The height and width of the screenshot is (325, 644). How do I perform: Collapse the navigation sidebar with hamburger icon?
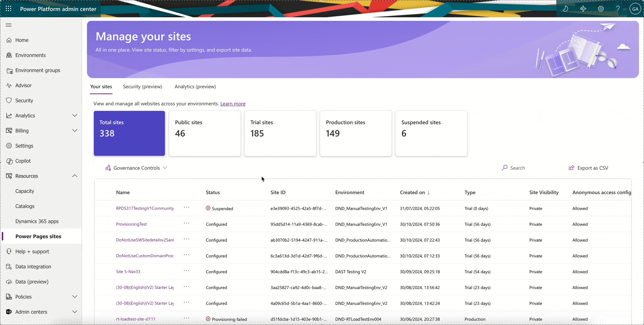tap(8, 25)
